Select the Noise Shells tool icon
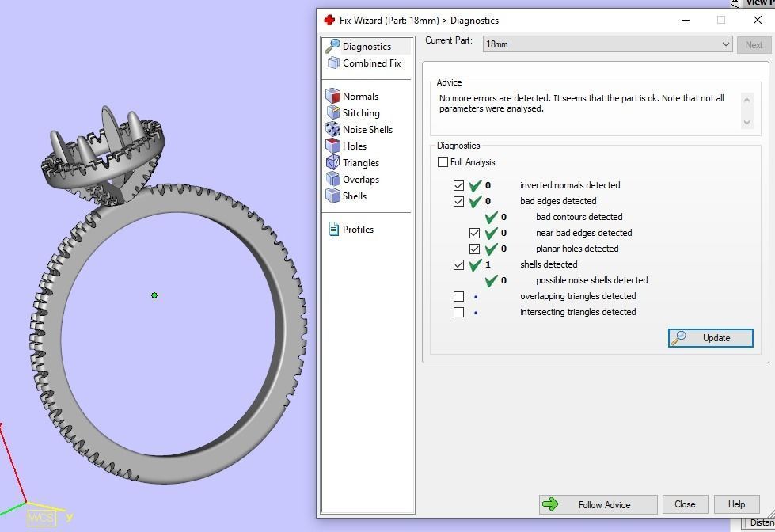775x532 pixels. [332, 129]
